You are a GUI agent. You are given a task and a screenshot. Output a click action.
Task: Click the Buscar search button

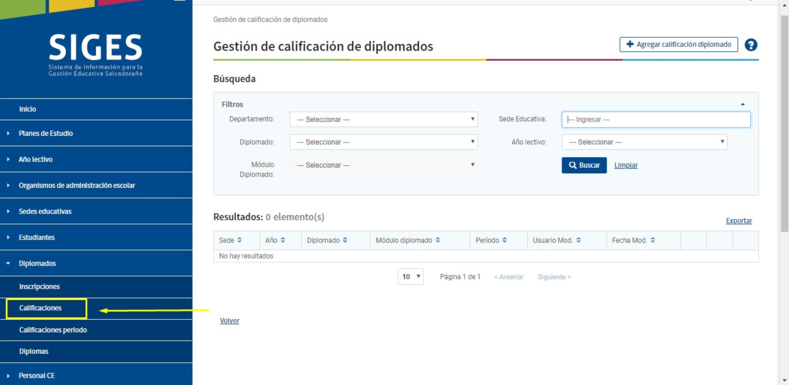pyautogui.click(x=584, y=165)
